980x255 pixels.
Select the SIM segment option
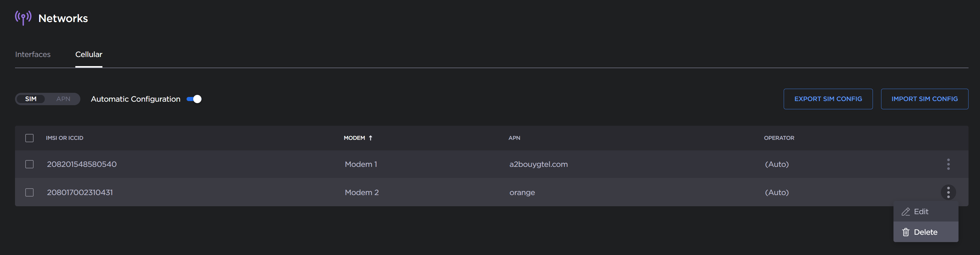click(x=31, y=99)
